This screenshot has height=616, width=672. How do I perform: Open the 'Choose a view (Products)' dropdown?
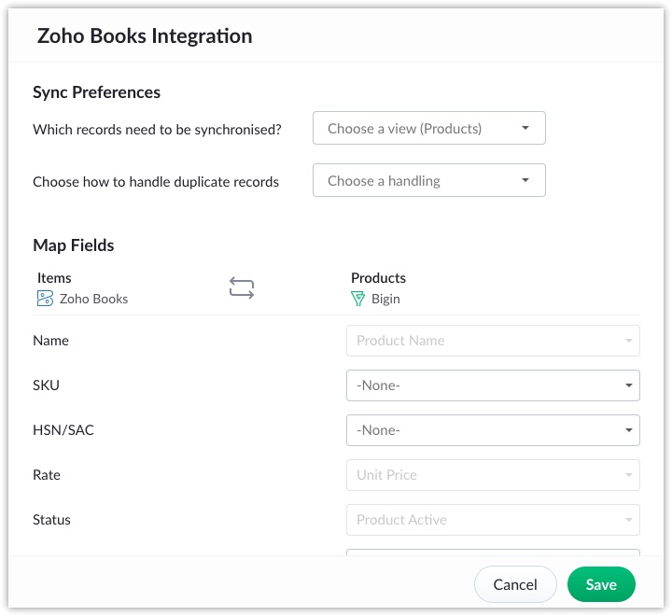(428, 129)
